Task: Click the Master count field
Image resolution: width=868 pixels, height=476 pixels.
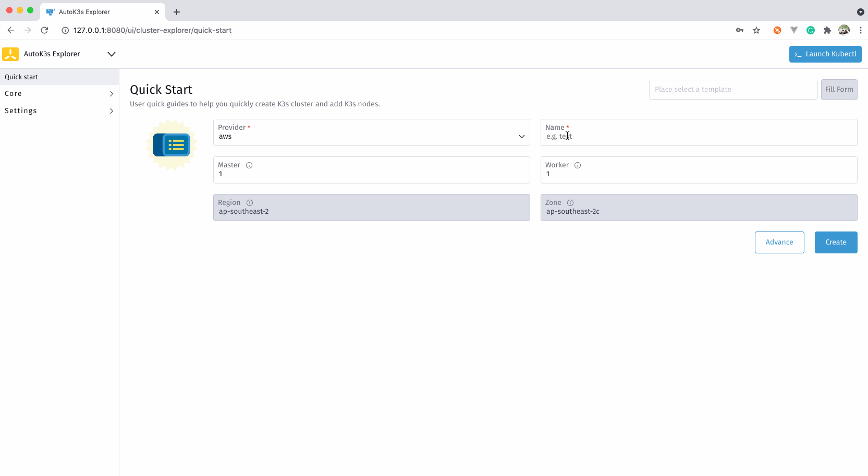Action: [x=371, y=170]
